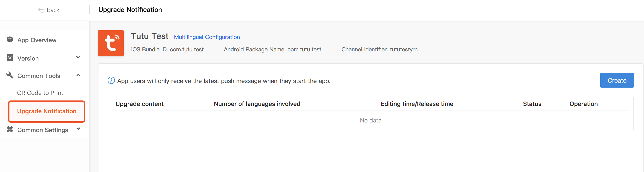
Task: Open the Multilingual Configuration link
Action: [x=207, y=37]
